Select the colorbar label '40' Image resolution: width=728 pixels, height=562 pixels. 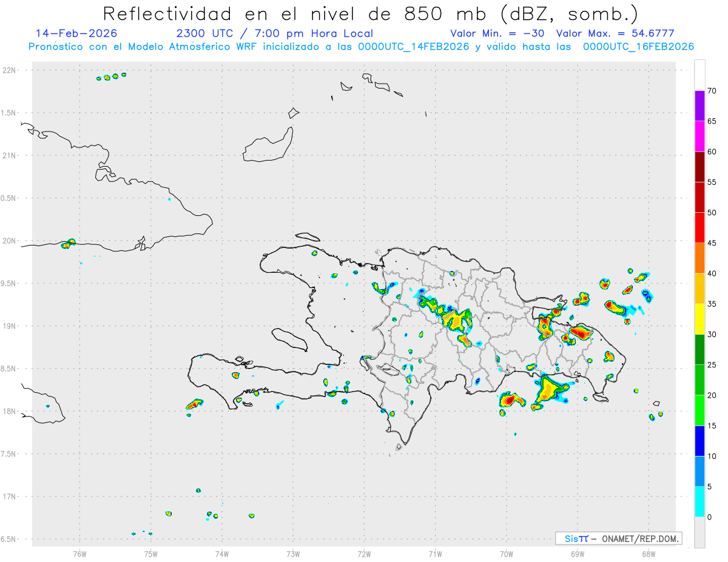(x=712, y=273)
